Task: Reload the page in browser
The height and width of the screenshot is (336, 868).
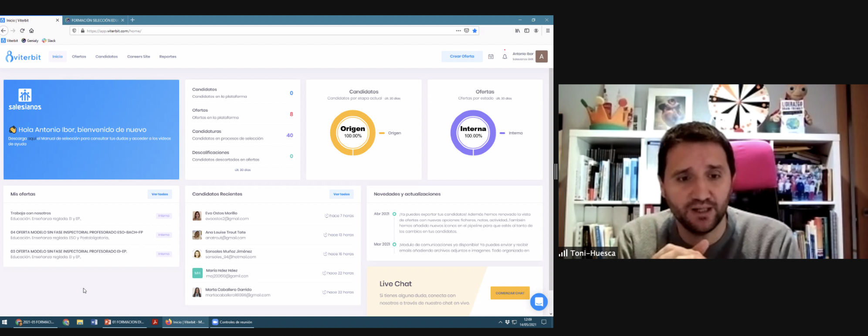Action: [22, 31]
